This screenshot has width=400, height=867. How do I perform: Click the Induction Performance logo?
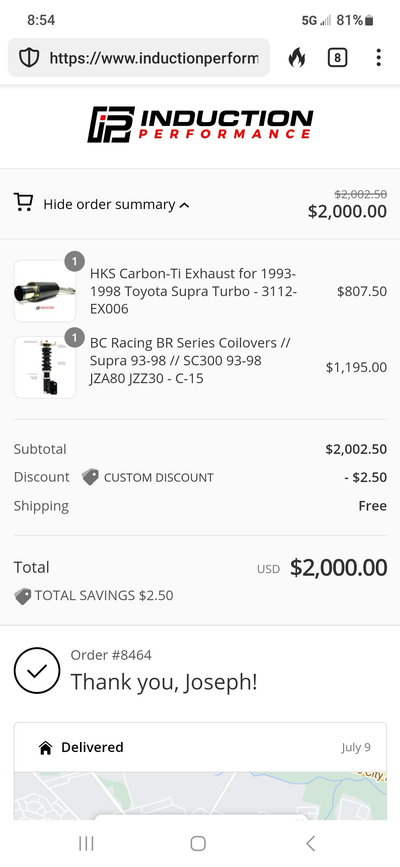(x=200, y=125)
